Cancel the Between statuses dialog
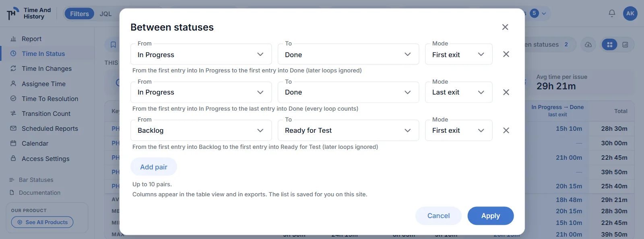This screenshot has width=644, height=239. coord(438,216)
